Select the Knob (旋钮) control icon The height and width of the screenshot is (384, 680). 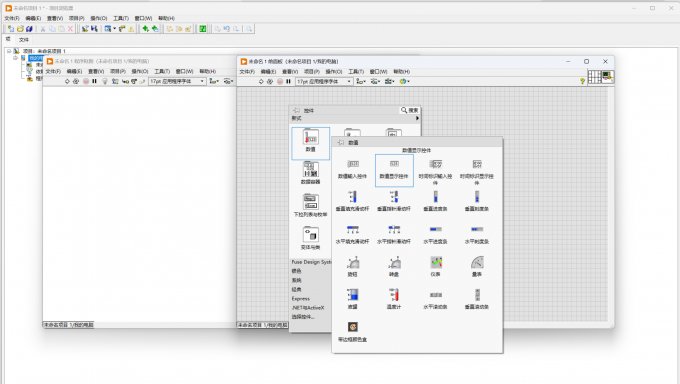point(353,262)
